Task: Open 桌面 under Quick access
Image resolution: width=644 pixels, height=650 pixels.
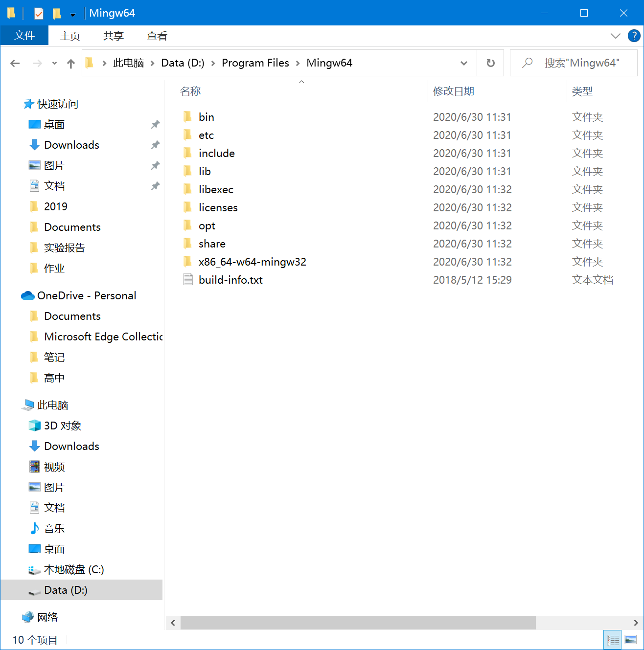Action: (54, 125)
